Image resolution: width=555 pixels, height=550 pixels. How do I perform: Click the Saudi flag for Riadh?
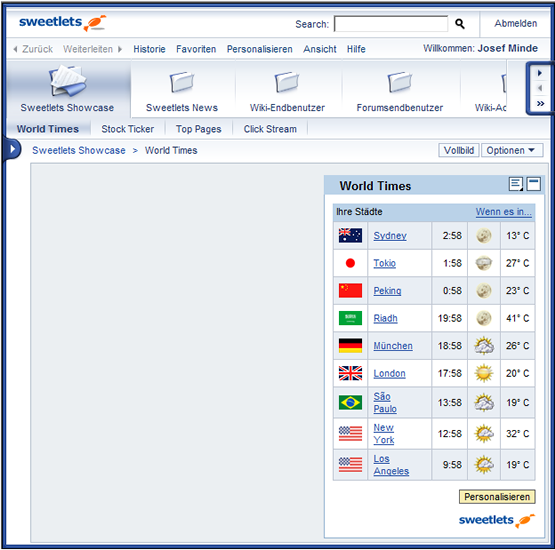click(350, 318)
